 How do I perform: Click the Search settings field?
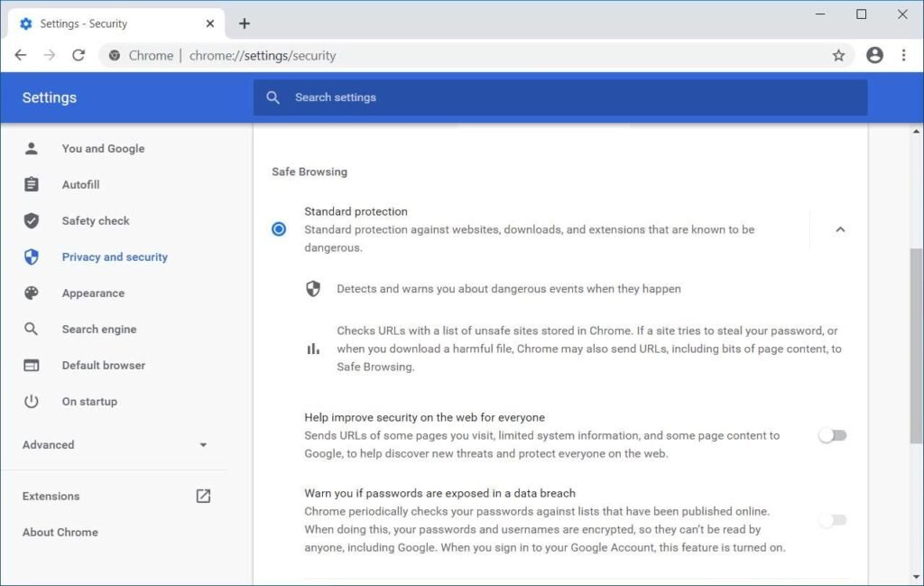tap(559, 98)
